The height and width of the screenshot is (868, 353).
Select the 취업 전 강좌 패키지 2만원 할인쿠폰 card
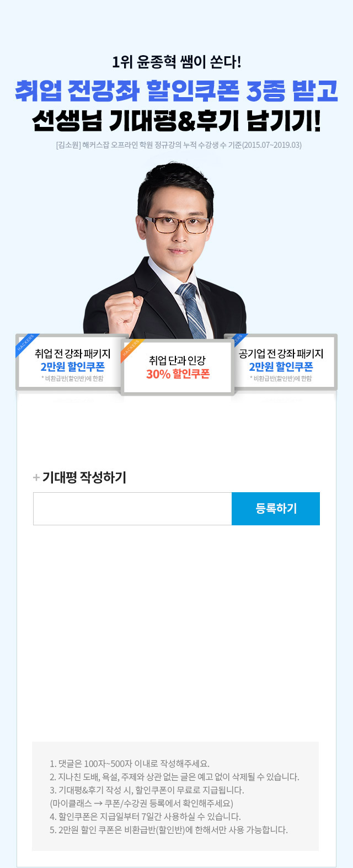click(x=72, y=361)
